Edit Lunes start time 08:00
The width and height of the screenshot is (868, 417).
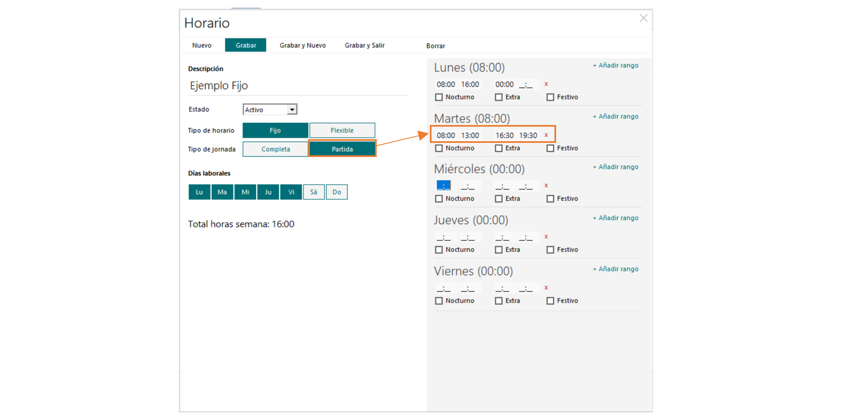(x=446, y=84)
